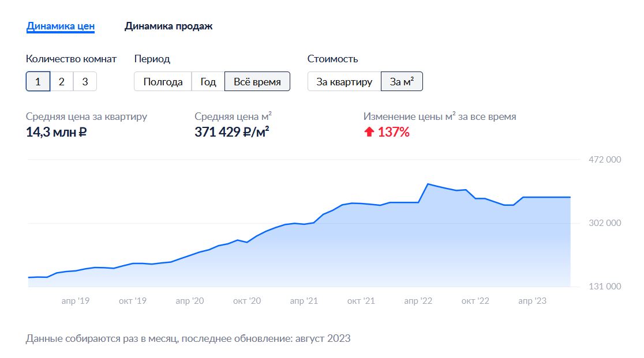Click the окт '22 axis label
Viewport: 644px width, 358px height.
point(475,301)
